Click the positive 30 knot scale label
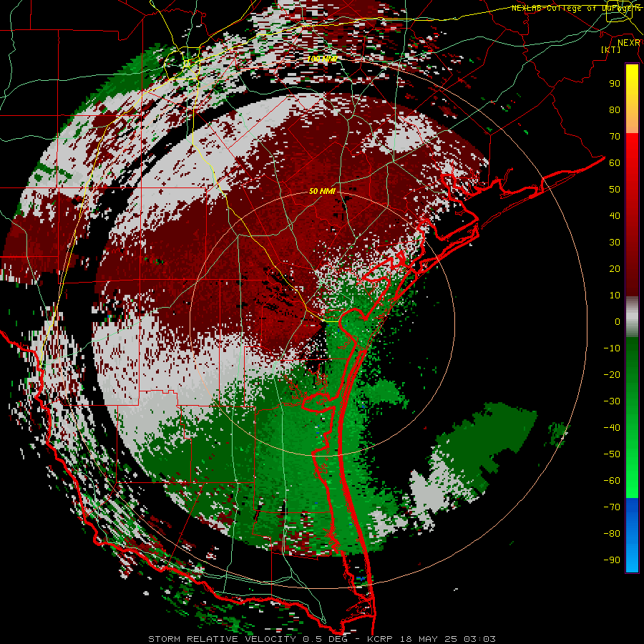The height and width of the screenshot is (644, 644). (x=615, y=243)
